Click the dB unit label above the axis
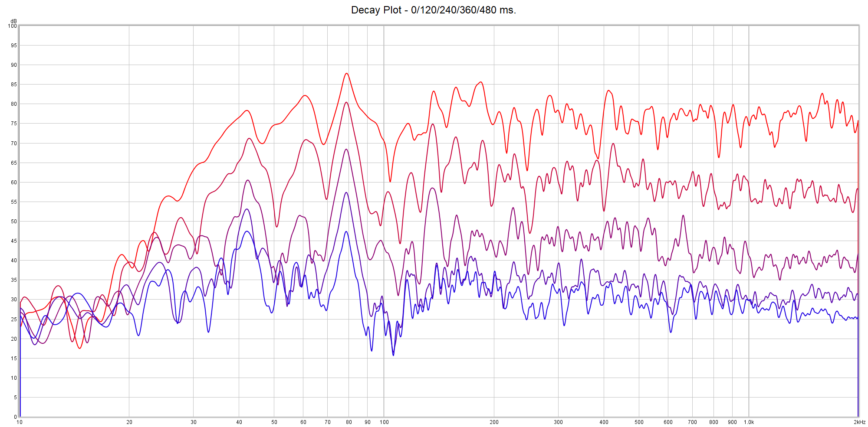 click(13, 21)
